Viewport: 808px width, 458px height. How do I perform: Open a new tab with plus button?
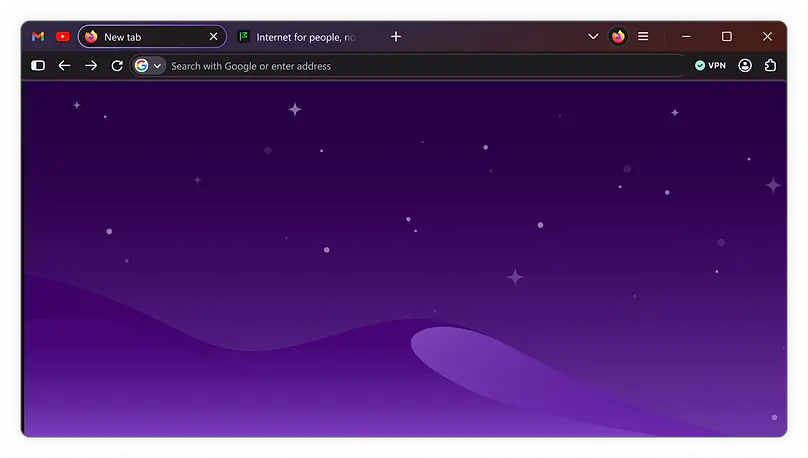[396, 37]
